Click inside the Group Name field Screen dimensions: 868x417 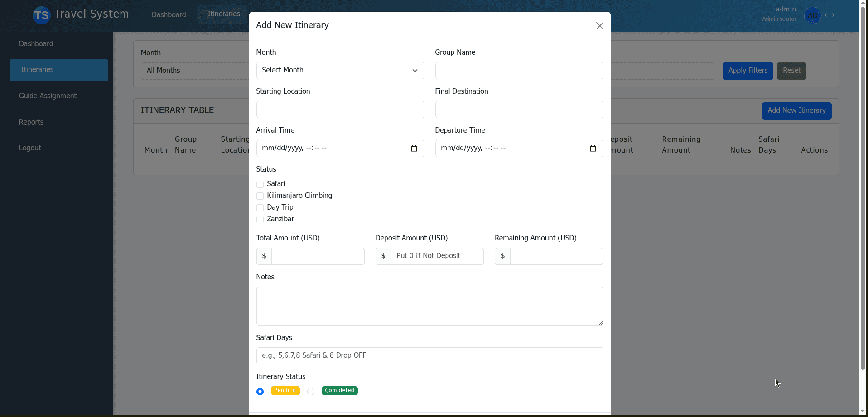pyautogui.click(x=518, y=71)
